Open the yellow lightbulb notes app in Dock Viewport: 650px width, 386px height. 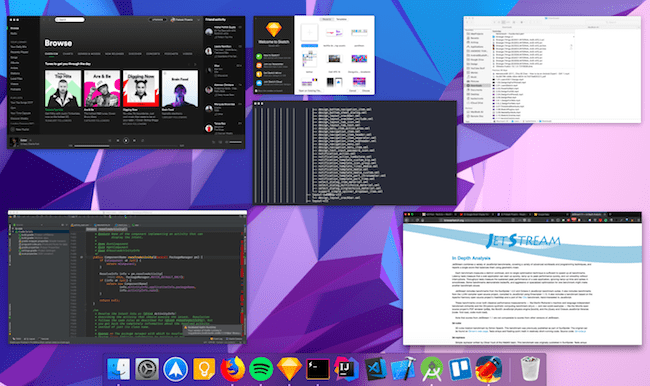pos(204,369)
